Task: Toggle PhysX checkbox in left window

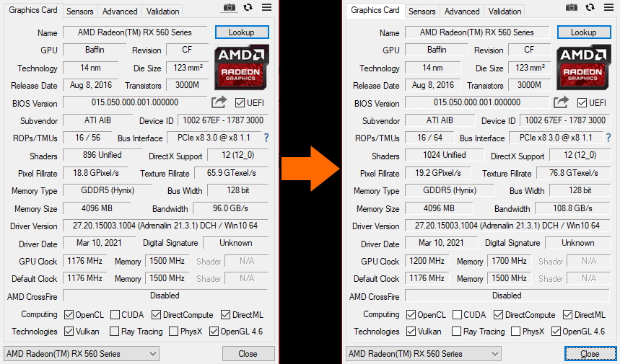Action: click(173, 332)
